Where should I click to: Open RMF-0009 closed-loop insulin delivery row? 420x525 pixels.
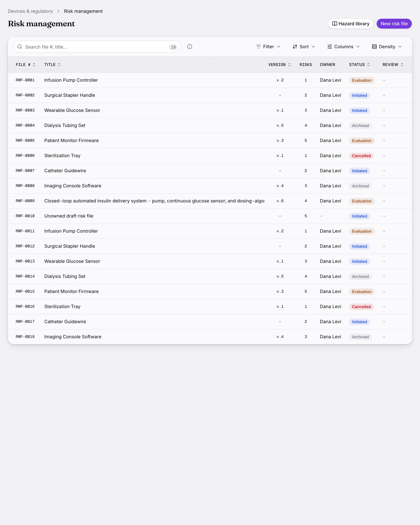(x=210, y=201)
